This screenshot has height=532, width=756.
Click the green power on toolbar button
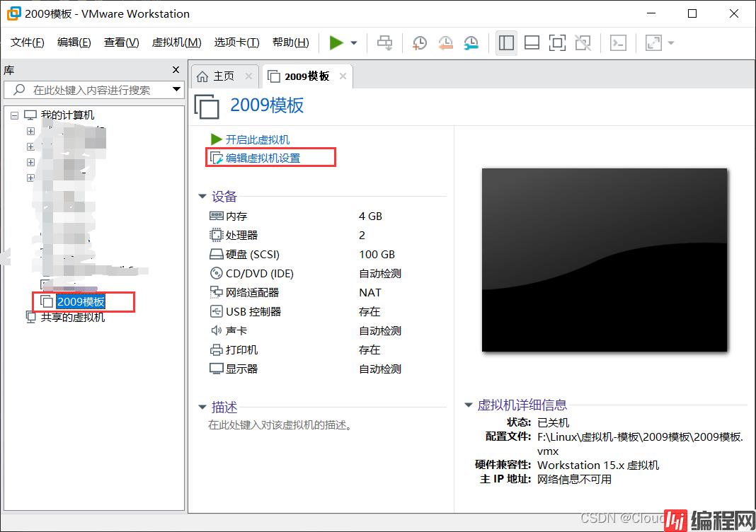pyautogui.click(x=336, y=43)
